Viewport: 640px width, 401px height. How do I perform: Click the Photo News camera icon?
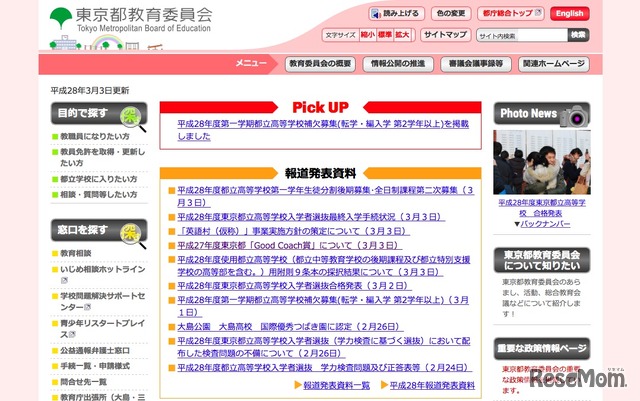click(575, 116)
